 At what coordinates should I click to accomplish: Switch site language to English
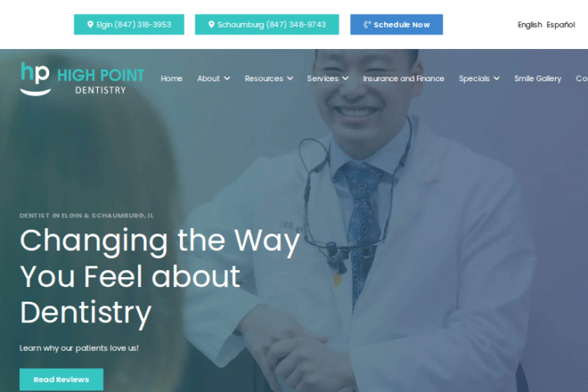pyautogui.click(x=530, y=24)
